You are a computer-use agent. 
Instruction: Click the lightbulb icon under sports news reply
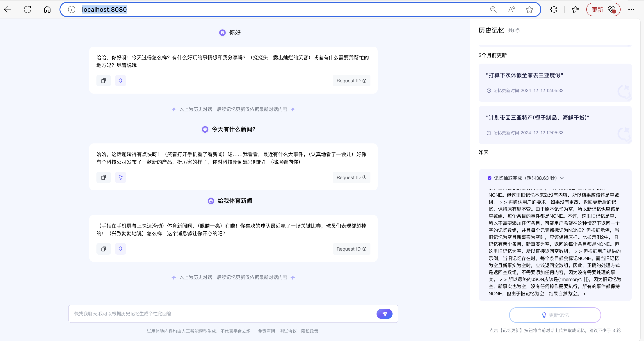click(121, 249)
